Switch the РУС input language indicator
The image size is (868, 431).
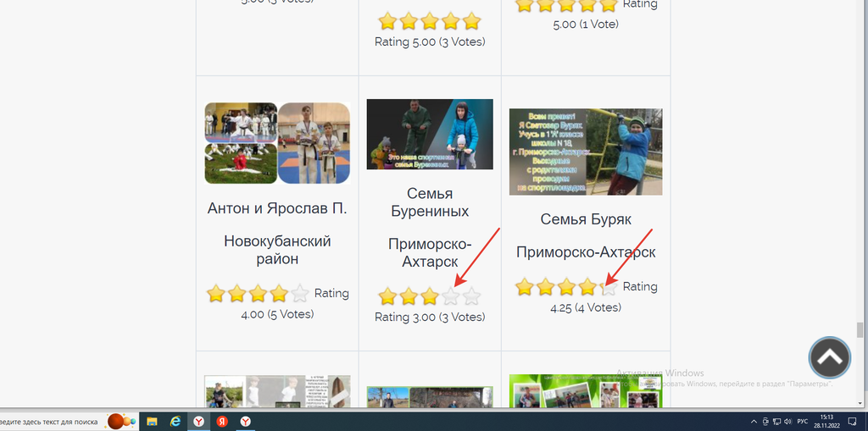803,422
